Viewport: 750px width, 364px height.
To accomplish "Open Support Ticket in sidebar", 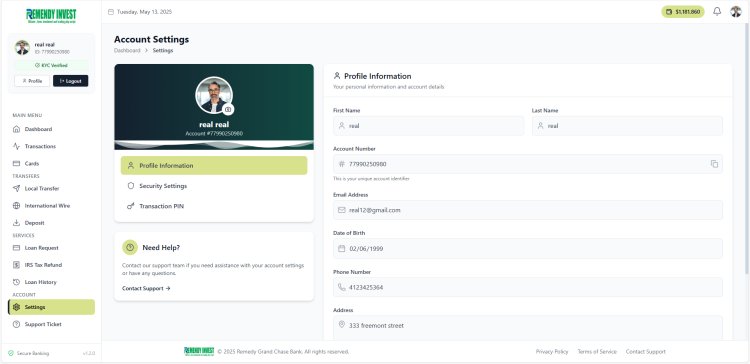I will pyautogui.click(x=51, y=324).
